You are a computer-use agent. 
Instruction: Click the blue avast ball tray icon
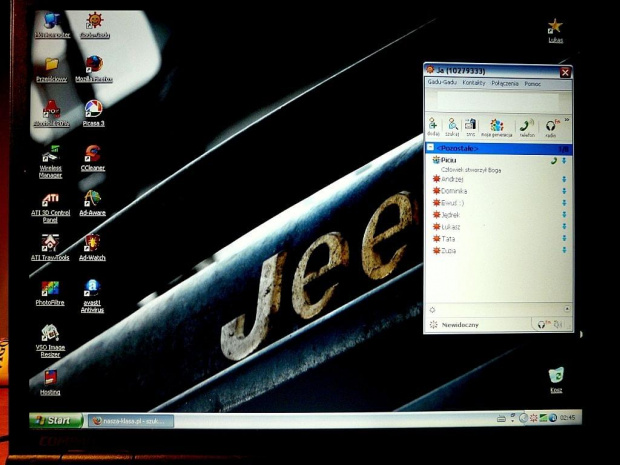tap(553, 418)
